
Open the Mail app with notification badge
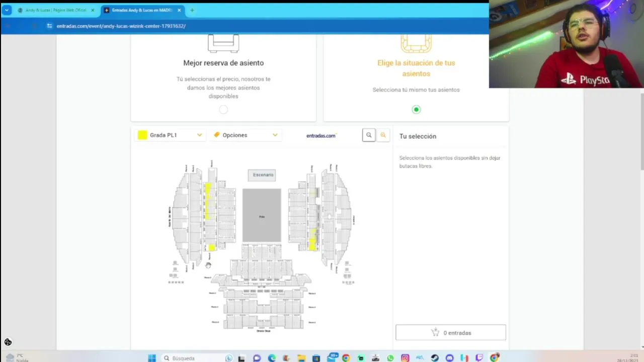pyautogui.click(x=332, y=357)
